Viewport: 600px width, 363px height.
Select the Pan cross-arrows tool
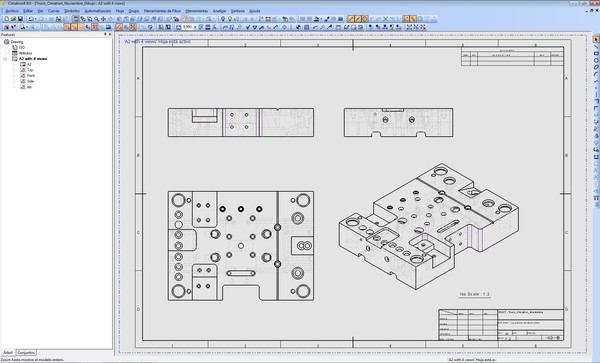pos(103,18)
